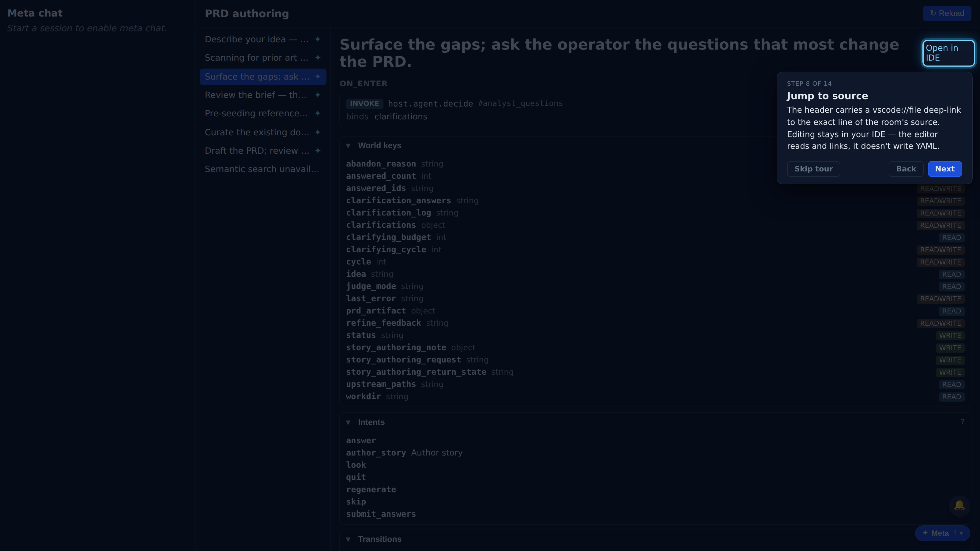Click the sparkle icon beside Pre-seeding reference
The height and width of the screenshot is (551, 980).
click(x=318, y=113)
